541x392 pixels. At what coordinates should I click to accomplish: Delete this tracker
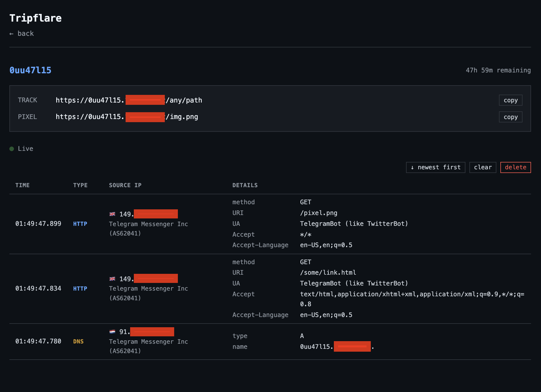click(515, 167)
